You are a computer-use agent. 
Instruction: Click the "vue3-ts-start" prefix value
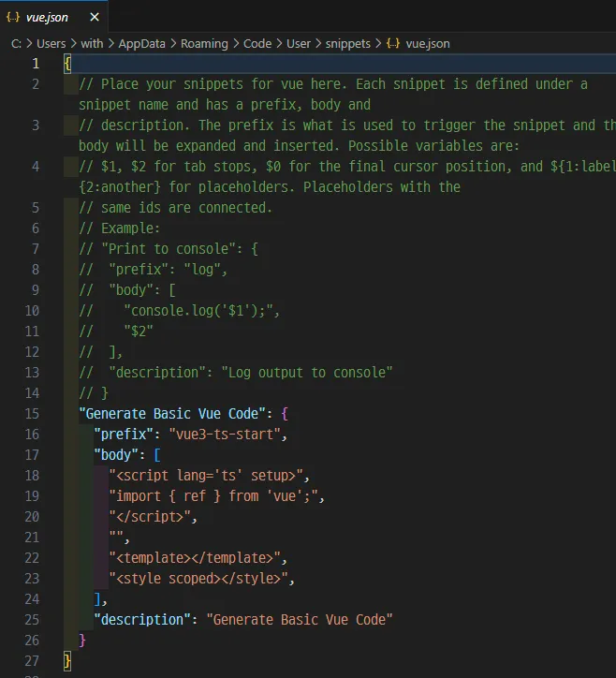click(x=225, y=435)
